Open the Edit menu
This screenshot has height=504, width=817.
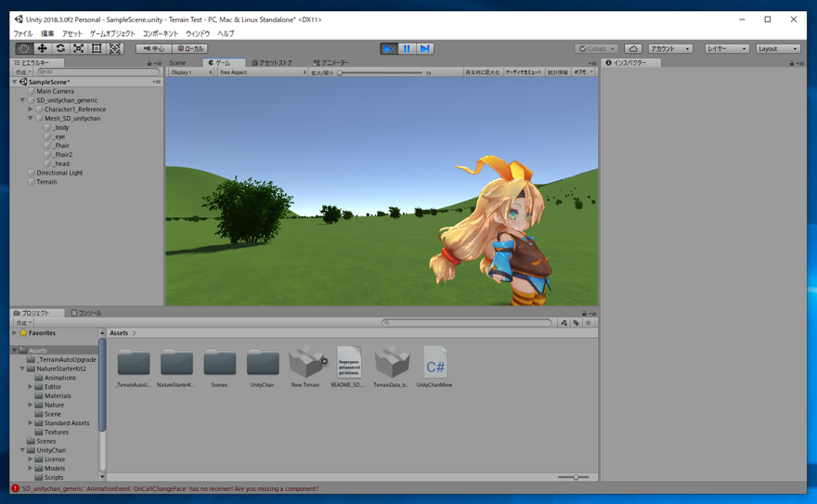pyautogui.click(x=47, y=33)
